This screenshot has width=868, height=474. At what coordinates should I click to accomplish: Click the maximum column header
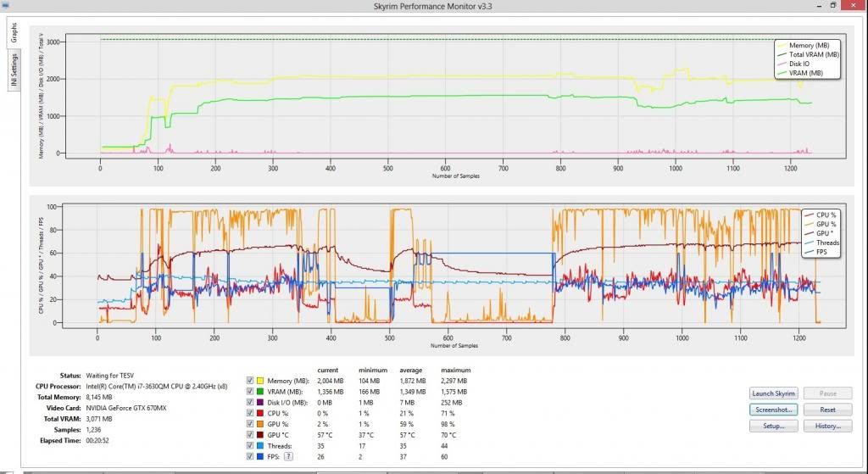455,370
